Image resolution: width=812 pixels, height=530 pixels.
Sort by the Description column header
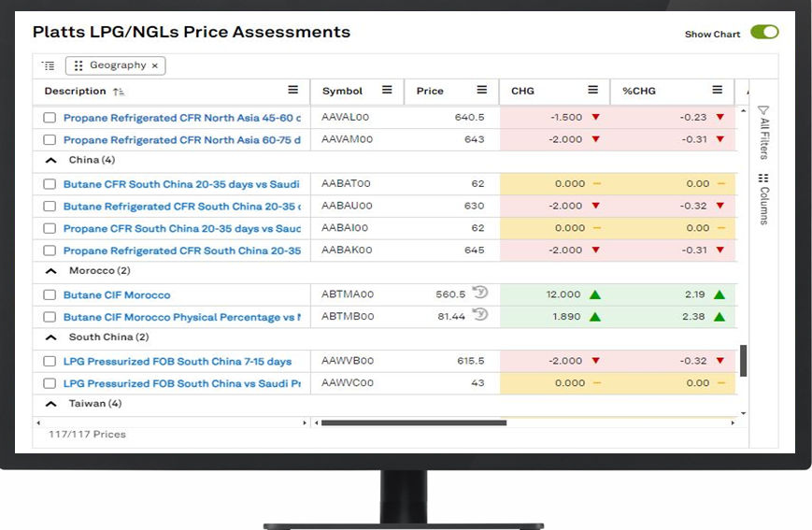tap(75, 92)
